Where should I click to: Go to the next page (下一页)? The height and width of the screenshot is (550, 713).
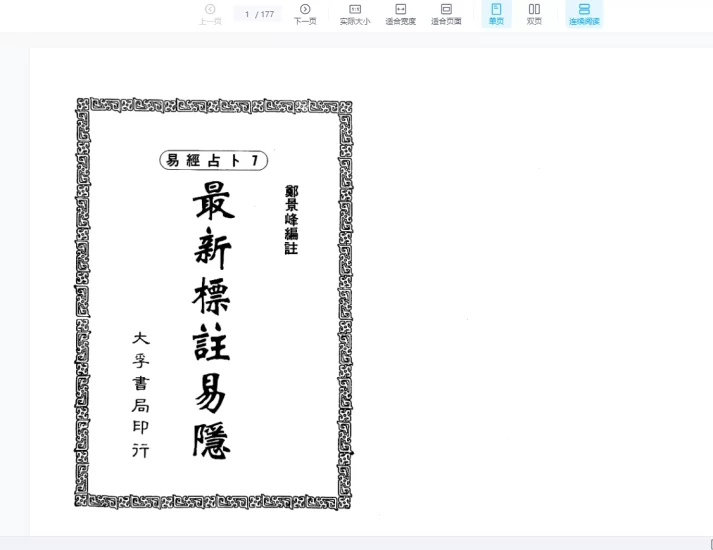click(305, 14)
